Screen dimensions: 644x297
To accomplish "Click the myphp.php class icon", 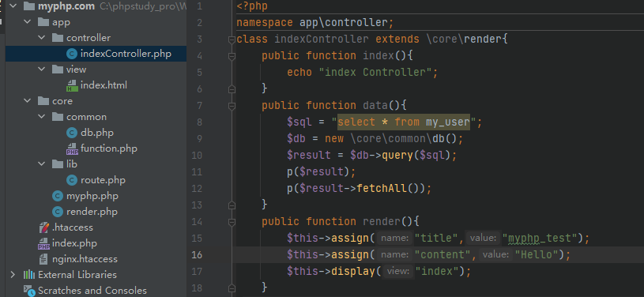I will 58,196.
